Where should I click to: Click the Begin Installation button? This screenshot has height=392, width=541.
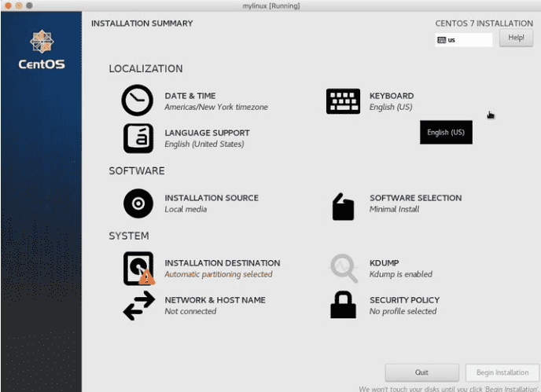coord(502,372)
